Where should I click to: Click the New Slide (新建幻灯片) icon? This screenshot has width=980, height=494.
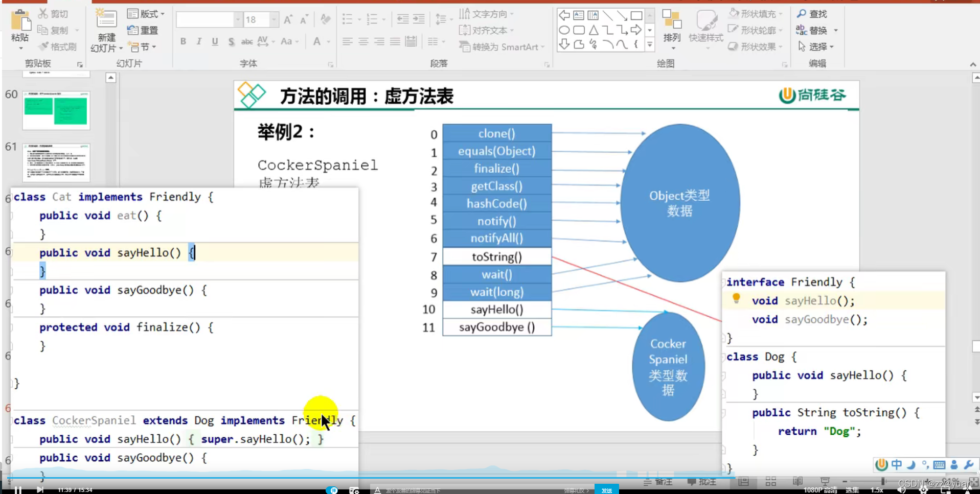pyautogui.click(x=106, y=19)
